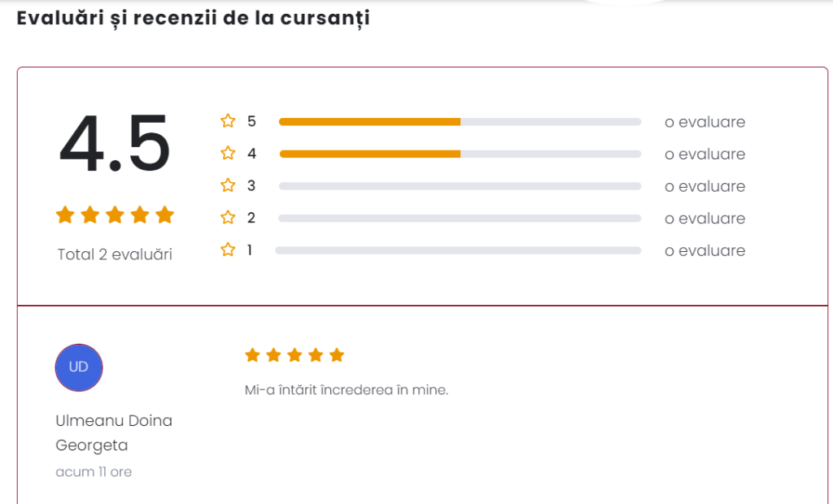Click the UD user avatar circle
The height and width of the screenshot is (504, 833).
coord(79,367)
